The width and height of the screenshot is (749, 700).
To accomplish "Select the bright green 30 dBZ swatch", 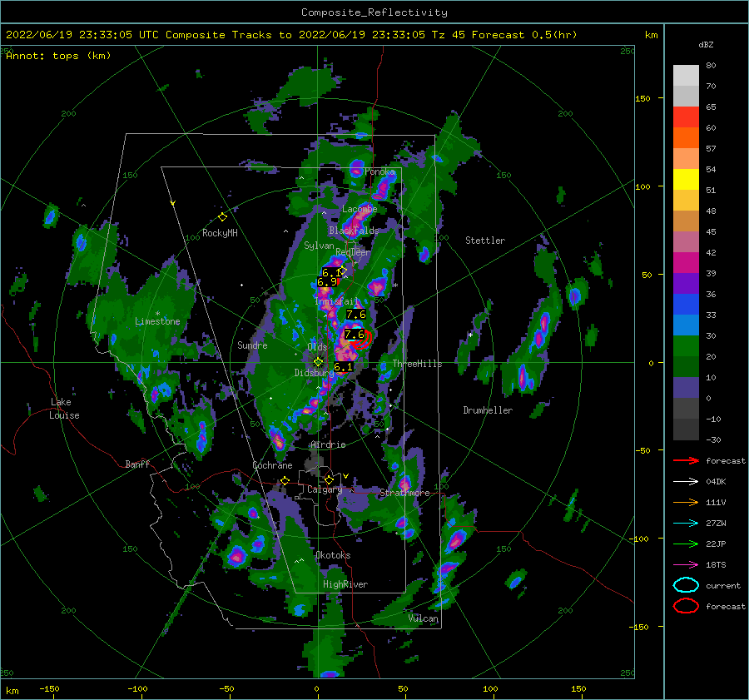I will tap(686, 345).
